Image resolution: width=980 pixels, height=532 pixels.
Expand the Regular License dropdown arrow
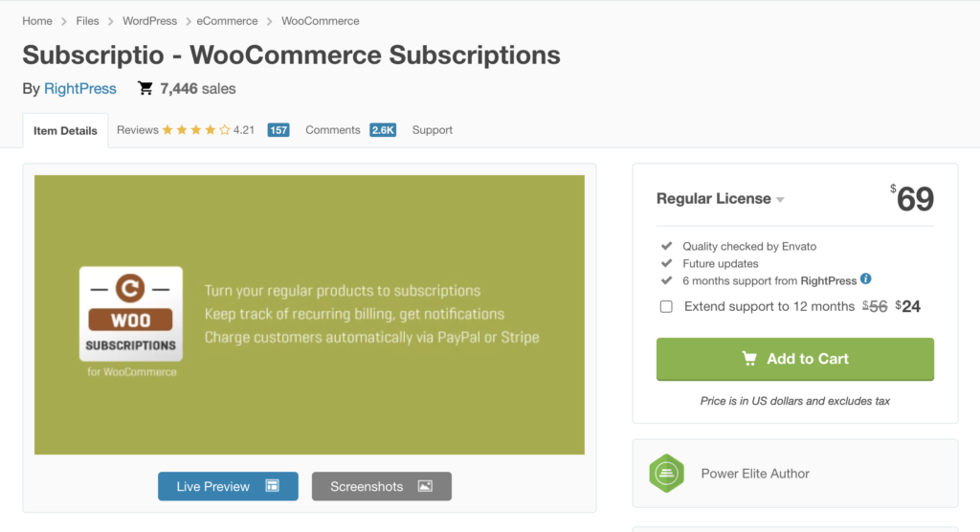point(780,200)
